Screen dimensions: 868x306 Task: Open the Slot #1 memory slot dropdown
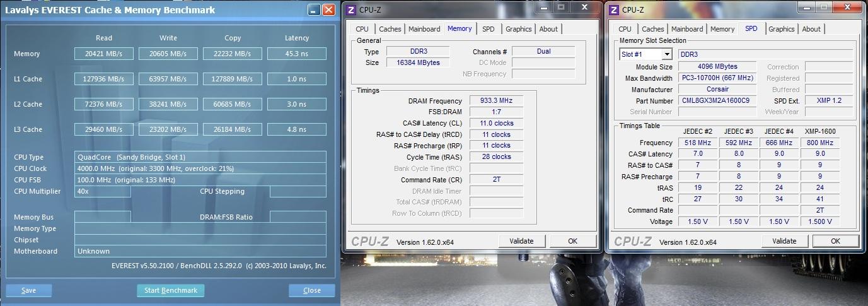pos(666,54)
